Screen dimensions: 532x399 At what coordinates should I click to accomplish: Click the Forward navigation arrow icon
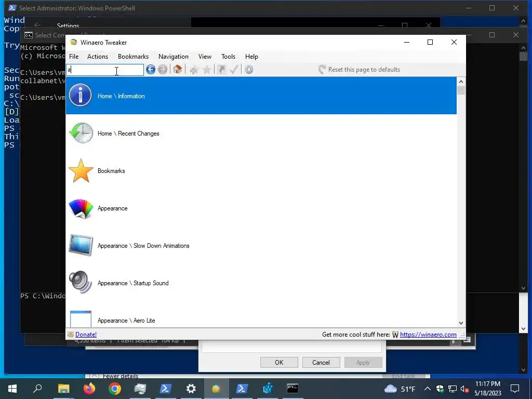(x=163, y=70)
